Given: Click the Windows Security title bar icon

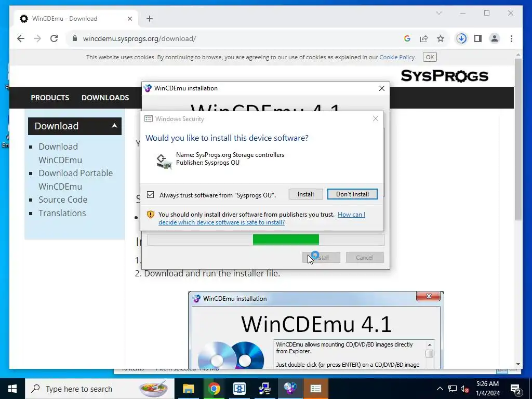Looking at the screenshot, I should point(149,119).
